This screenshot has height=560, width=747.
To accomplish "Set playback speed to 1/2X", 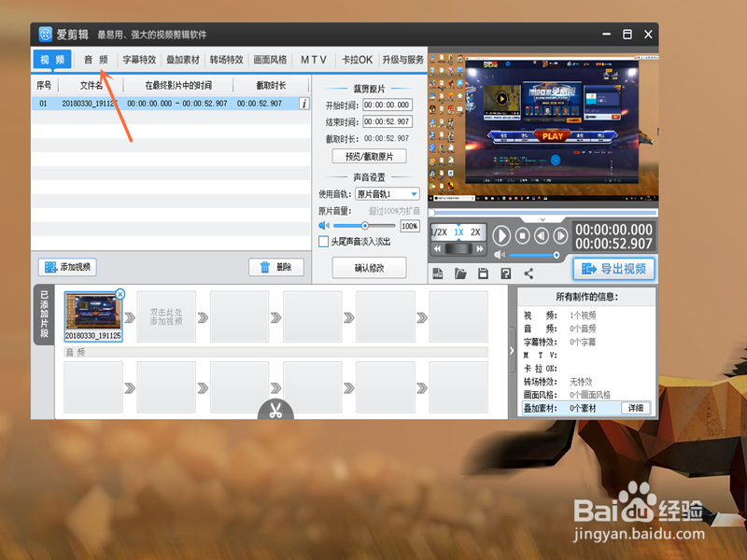I will point(439,231).
